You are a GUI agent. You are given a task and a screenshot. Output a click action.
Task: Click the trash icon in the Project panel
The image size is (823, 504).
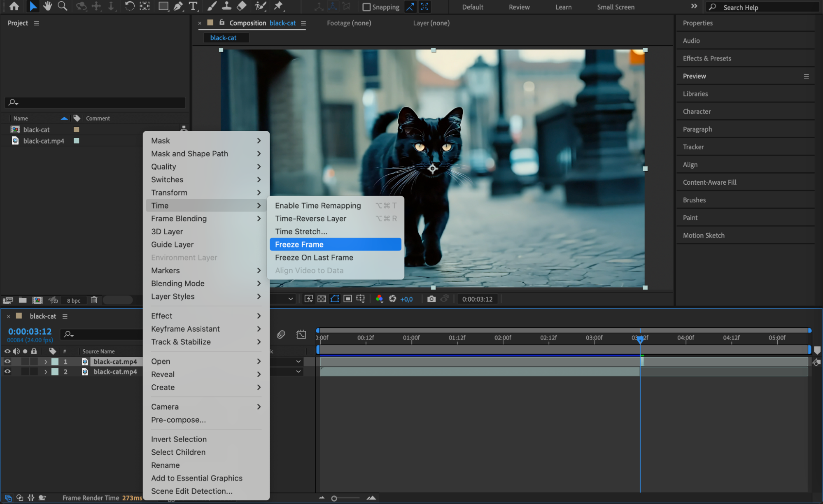[94, 300]
